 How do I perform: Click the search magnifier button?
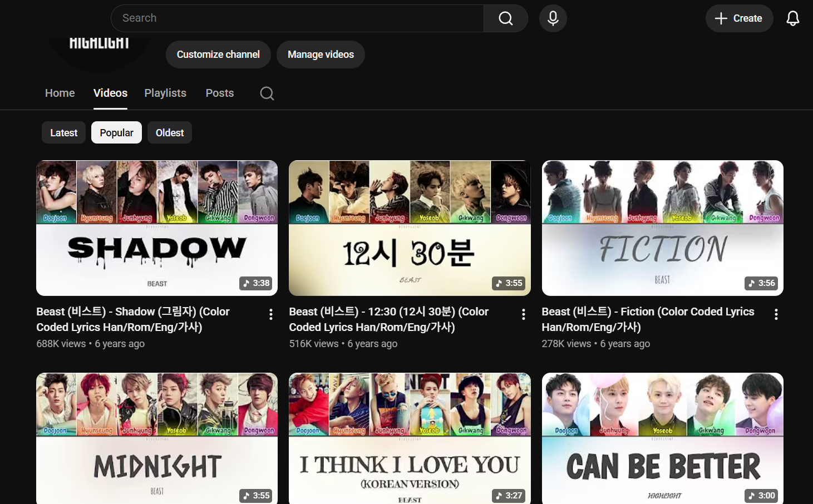pos(505,18)
